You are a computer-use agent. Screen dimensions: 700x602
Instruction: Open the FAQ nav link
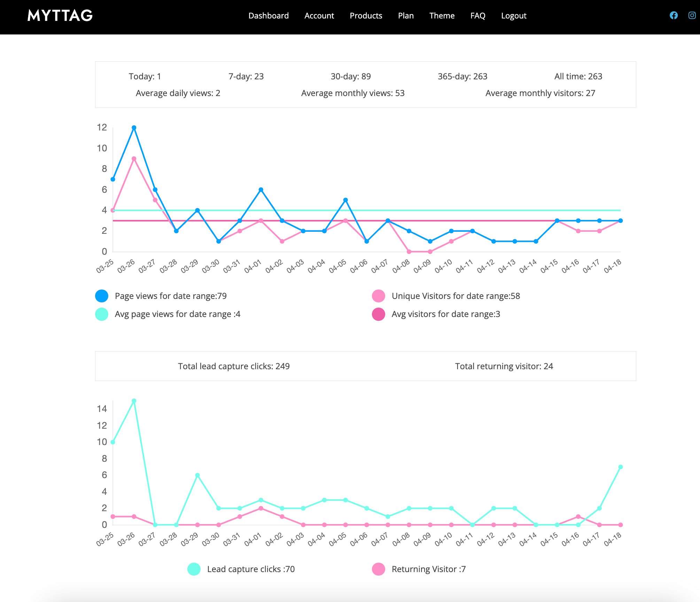click(x=477, y=16)
